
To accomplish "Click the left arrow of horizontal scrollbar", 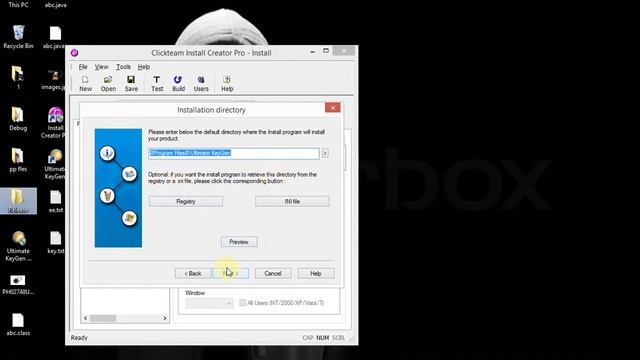I will click(85, 318).
